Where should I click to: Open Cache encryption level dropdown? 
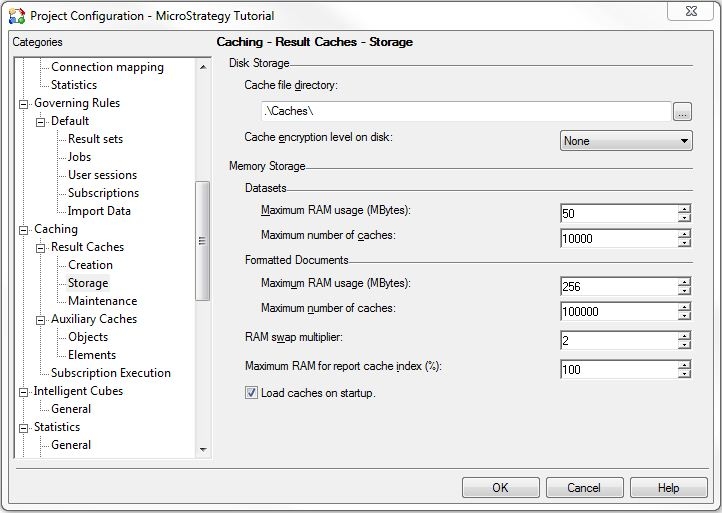click(626, 140)
